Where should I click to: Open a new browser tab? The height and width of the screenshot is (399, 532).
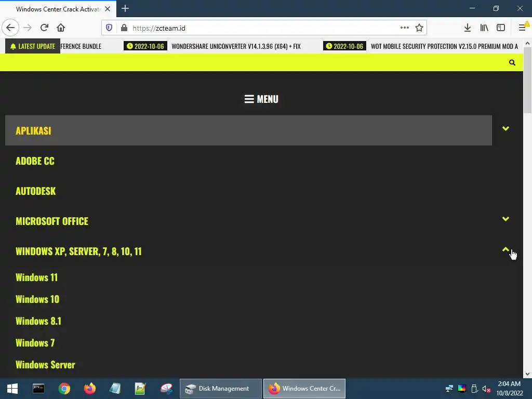tap(125, 8)
